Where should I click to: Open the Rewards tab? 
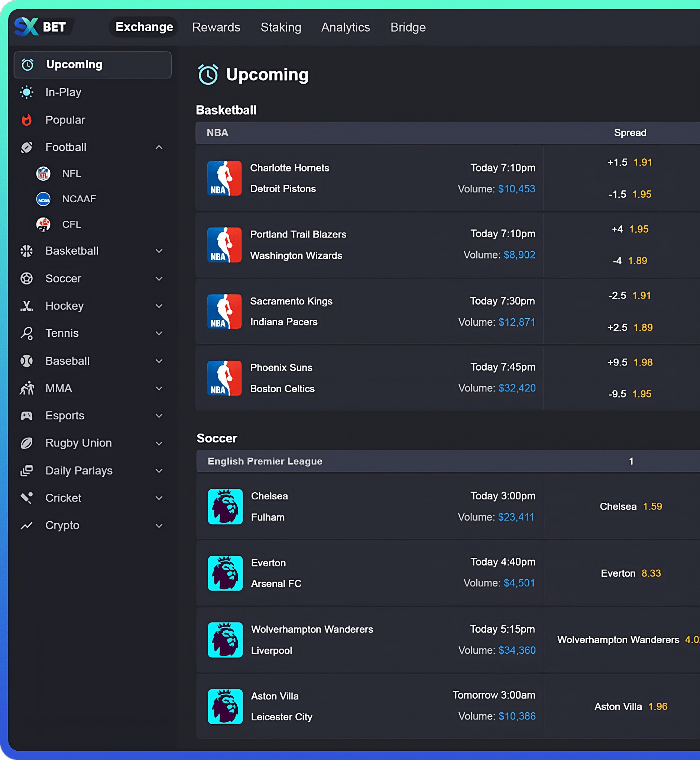click(x=216, y=27)
